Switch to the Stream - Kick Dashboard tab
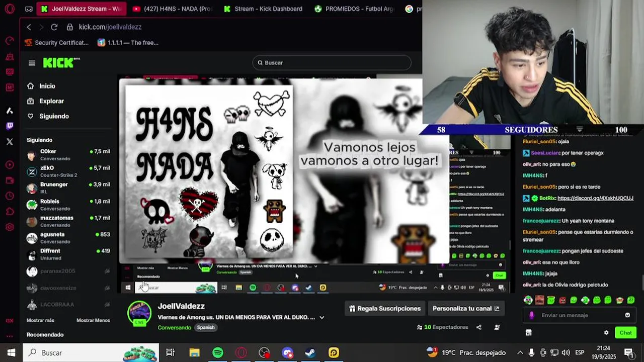644x362 pixels. pos(263,9)
